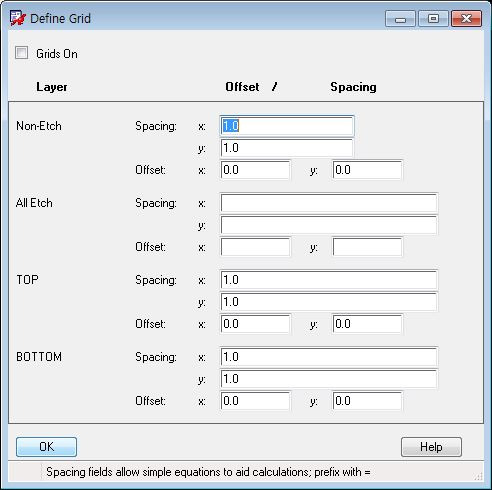Click the TOP Spacing y field
Image resolution: width=492 pixels, height=490 pixels.
point(329,302)
